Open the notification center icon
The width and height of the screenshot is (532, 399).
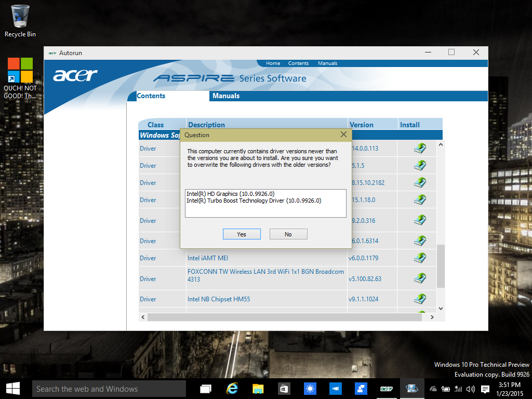coord(485,389)
